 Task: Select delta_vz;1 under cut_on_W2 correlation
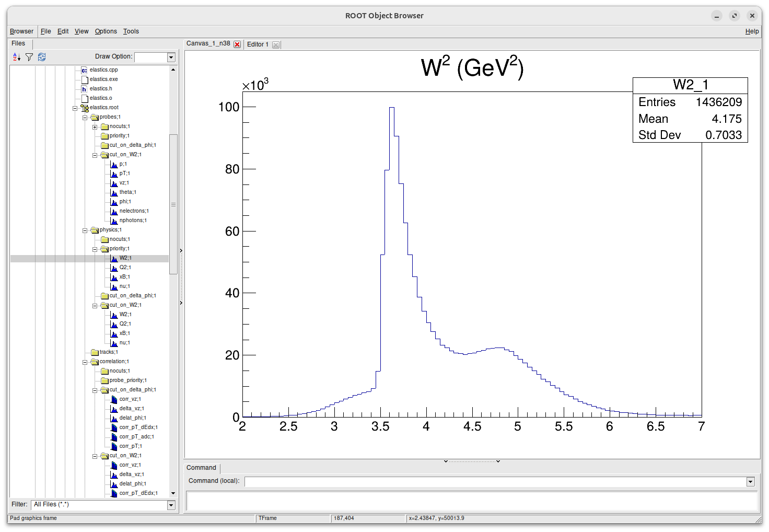pos(131,475)
